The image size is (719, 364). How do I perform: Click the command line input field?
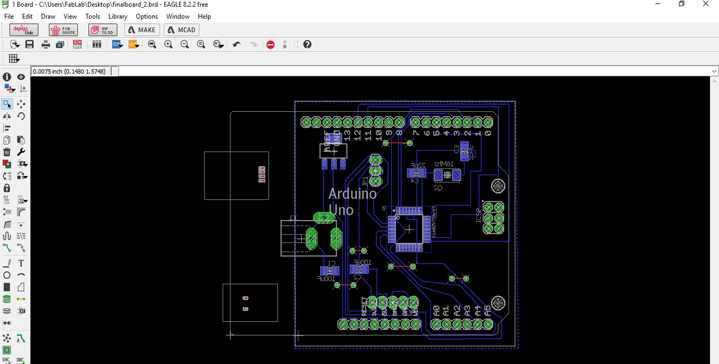click(x=414, y=72)
